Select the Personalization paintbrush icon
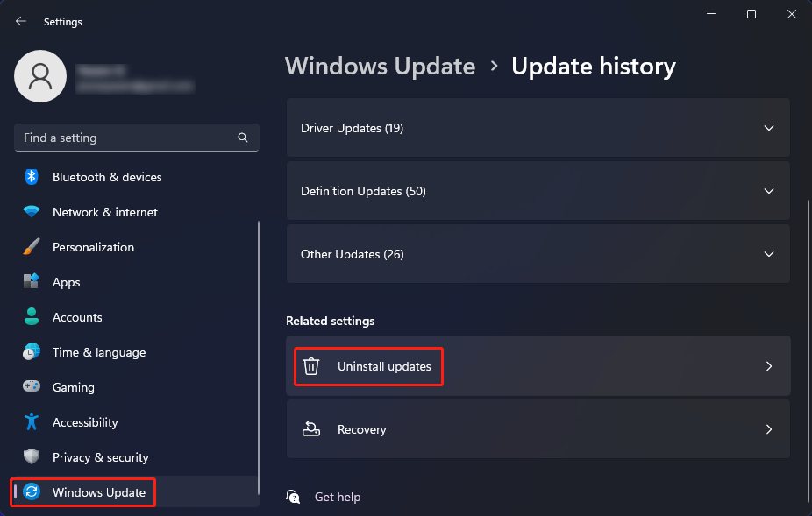Screen dimensions: 812x516 pyautogui.click(x=32, y=247)
